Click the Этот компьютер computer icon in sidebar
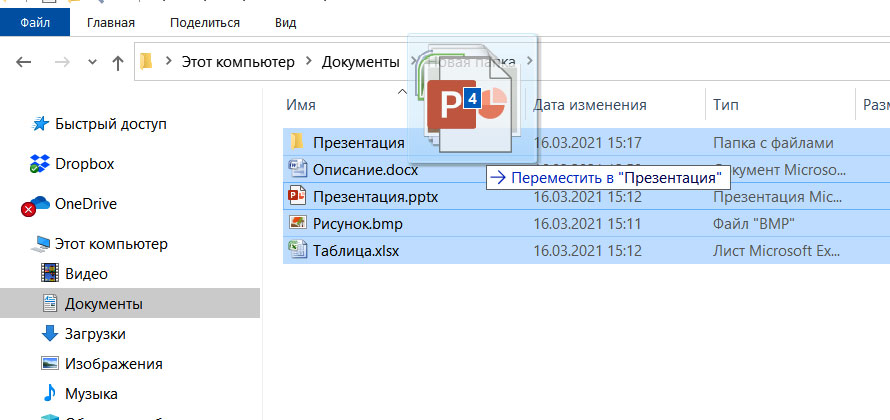Viewport: 890px width, 420px height. 40,245
